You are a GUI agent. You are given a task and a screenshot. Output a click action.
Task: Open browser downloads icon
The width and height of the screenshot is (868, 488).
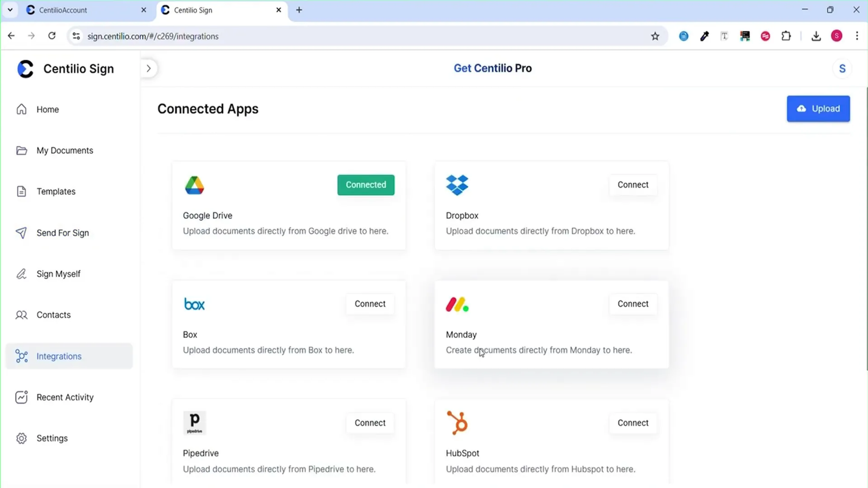816,36
